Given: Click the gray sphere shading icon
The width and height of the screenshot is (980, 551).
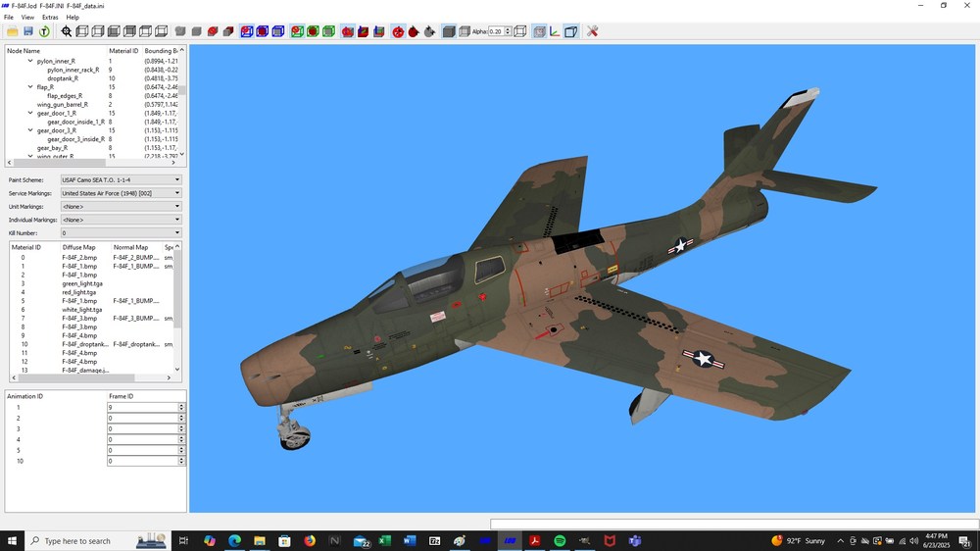Looking at the screenshot, I should pos(180,31).
